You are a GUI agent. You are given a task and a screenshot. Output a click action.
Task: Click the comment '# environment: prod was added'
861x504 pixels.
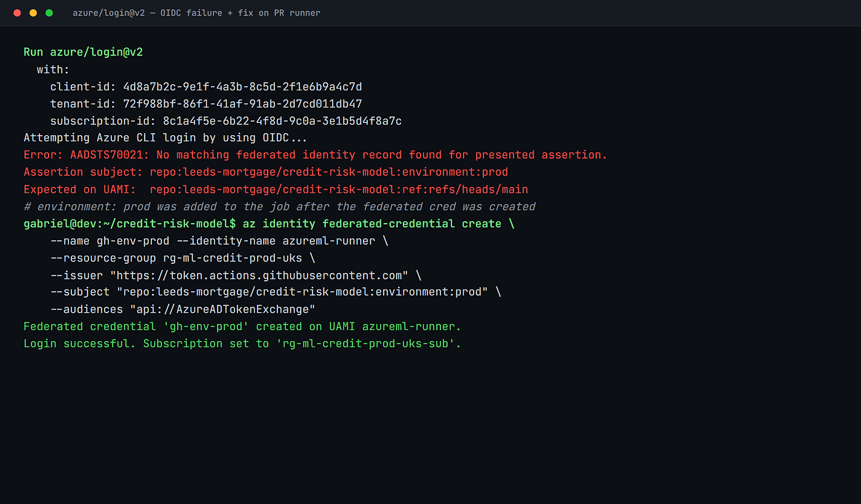click(279, 207)
